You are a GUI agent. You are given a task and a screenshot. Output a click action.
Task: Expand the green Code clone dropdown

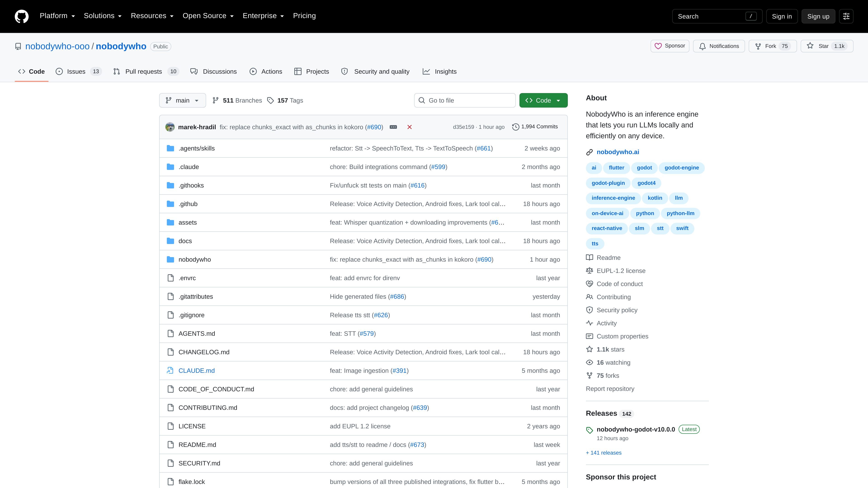point(543,100)
